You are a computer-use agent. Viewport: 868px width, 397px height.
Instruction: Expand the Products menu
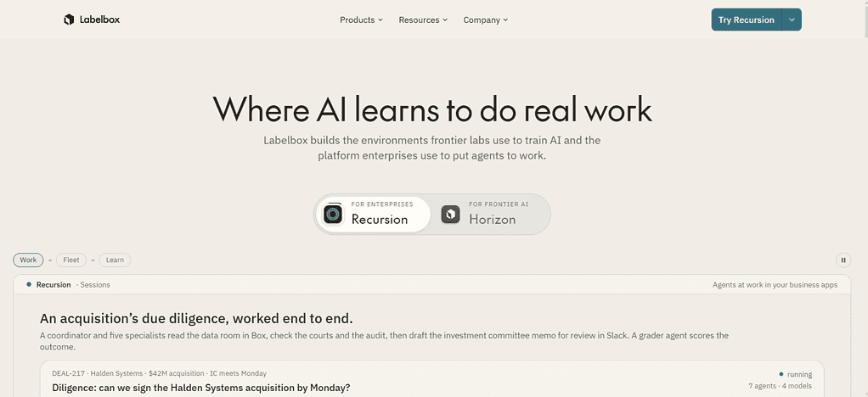(361, 20)
